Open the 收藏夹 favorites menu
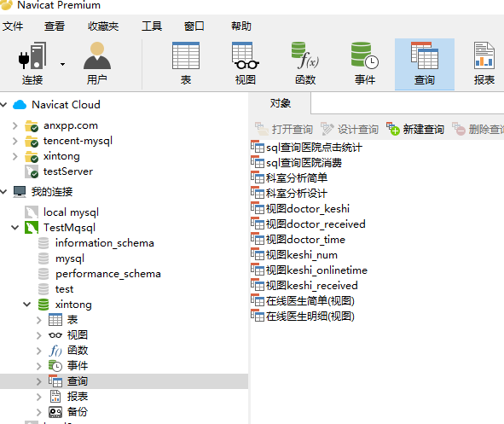The image size is (504, 424). (103, 26)
